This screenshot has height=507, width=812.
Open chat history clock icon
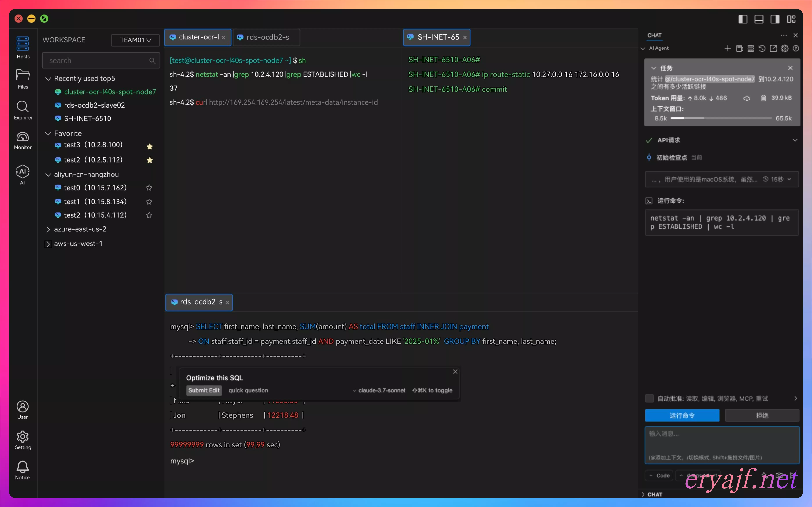pyautogui.click(x=762, y=49)
